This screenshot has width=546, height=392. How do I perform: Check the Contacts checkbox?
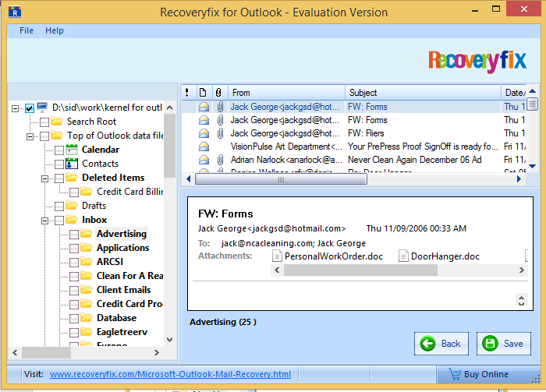[x=59, y=164]
